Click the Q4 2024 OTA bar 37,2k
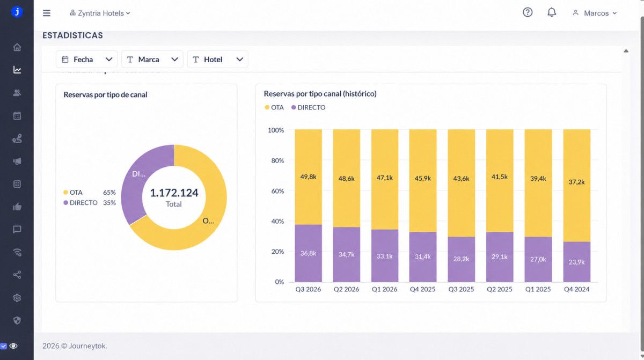The width and height of the screenshot is (644, 360). point(576,185)
